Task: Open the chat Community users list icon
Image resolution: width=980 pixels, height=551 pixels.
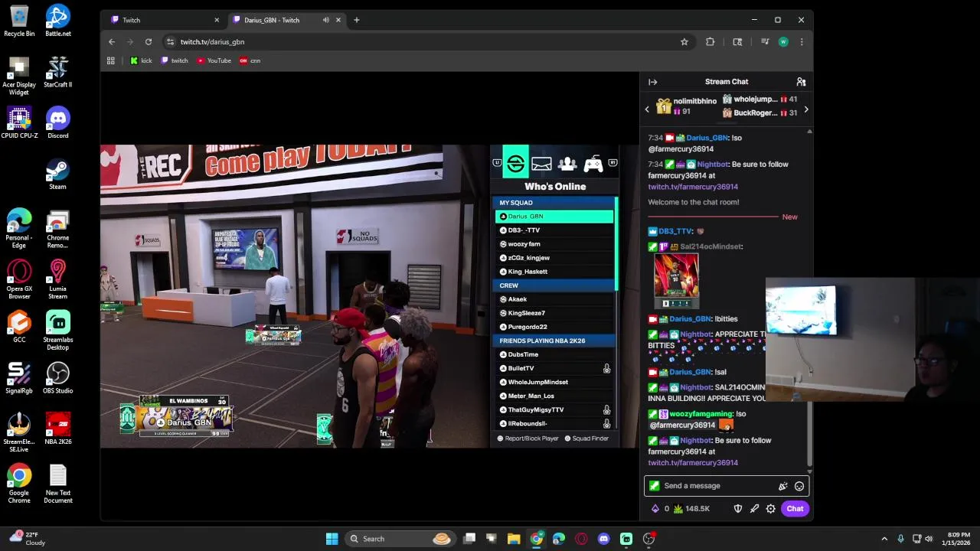Action: (801, 82)
